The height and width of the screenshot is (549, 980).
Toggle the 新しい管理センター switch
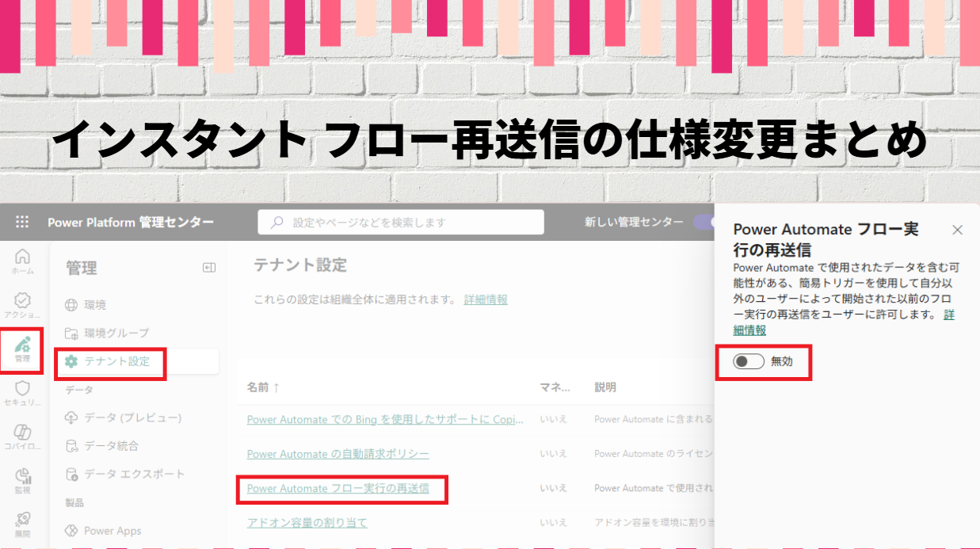(x=704, y=223)
